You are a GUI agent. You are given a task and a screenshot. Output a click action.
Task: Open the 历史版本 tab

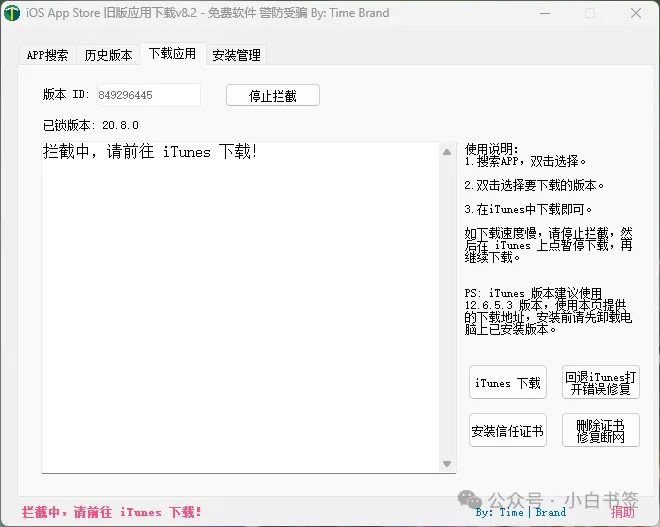[x=108, y=55]
